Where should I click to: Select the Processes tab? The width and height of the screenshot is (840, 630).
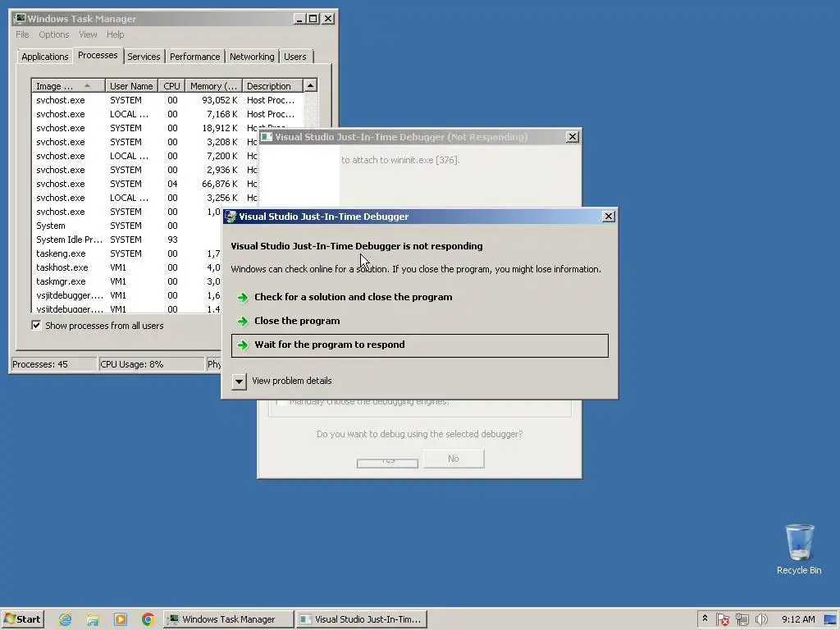tap(98, 55)
